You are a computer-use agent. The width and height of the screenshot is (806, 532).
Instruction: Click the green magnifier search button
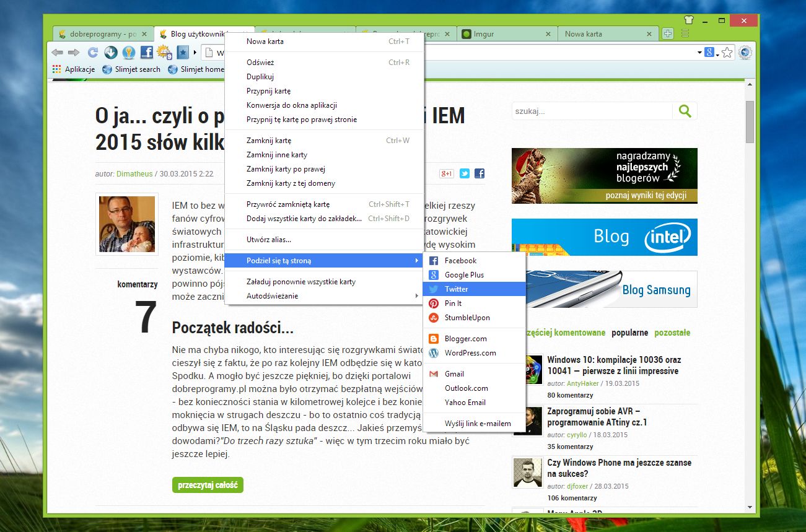685,111
